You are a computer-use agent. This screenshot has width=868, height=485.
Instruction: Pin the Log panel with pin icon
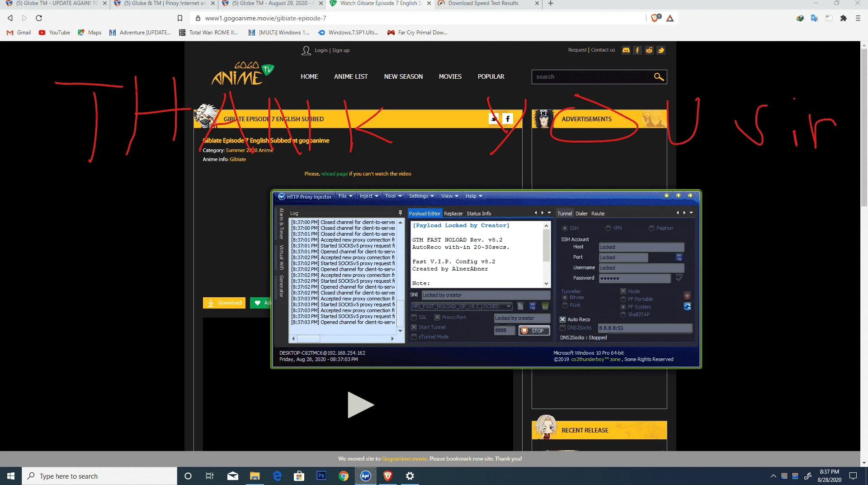pyautogui.click(x=400, y=213)
